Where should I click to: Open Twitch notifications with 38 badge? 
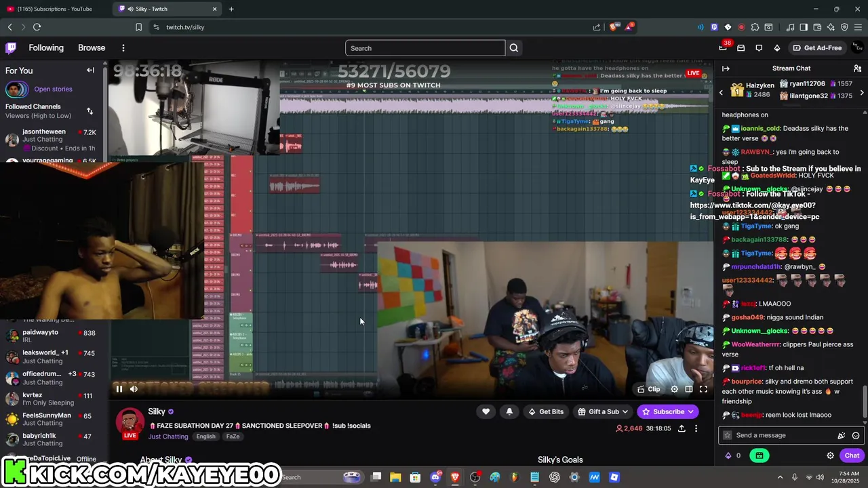(x=723, y=47)
